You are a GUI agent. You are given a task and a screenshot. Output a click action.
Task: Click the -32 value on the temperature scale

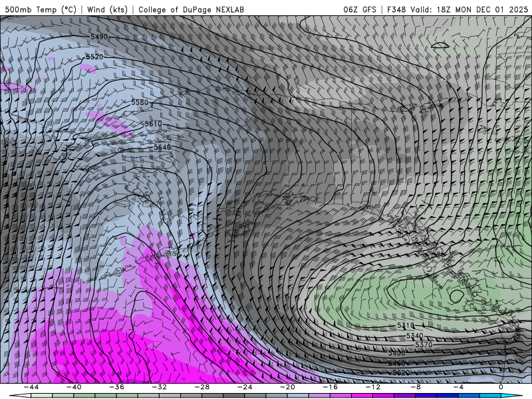159,387
